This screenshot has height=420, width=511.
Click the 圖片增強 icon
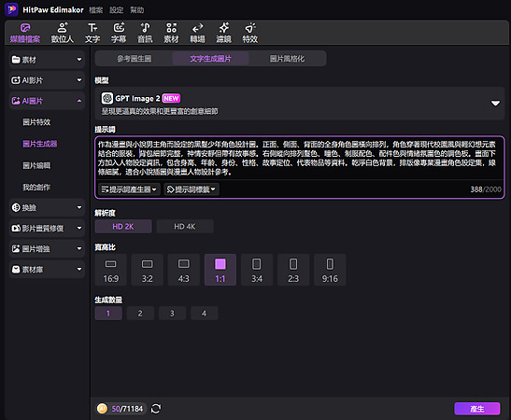point(16,249)
